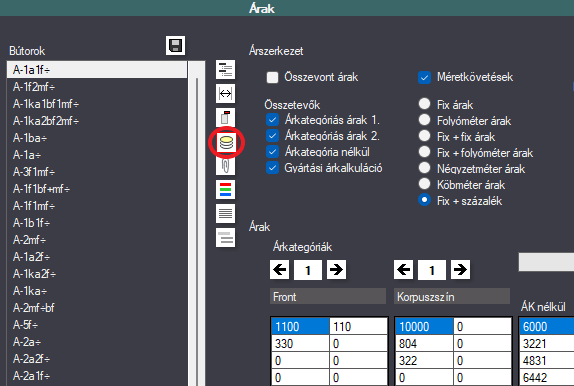Click the horizontal width arrows icon
Viewport: 574px width, 386px height.
point(226,94)
